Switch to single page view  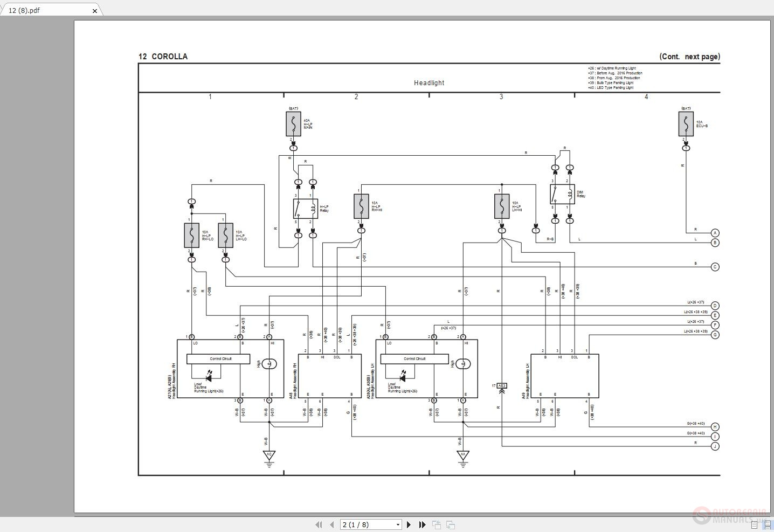tap(755, 524)
